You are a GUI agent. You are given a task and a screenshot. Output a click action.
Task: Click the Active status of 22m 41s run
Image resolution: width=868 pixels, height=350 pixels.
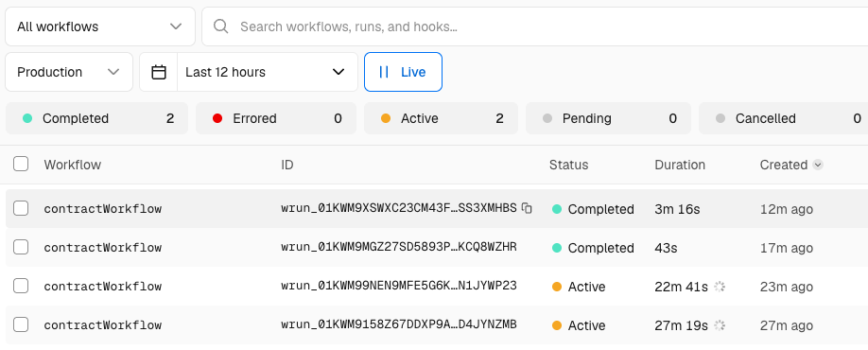[x=579, y=287]
